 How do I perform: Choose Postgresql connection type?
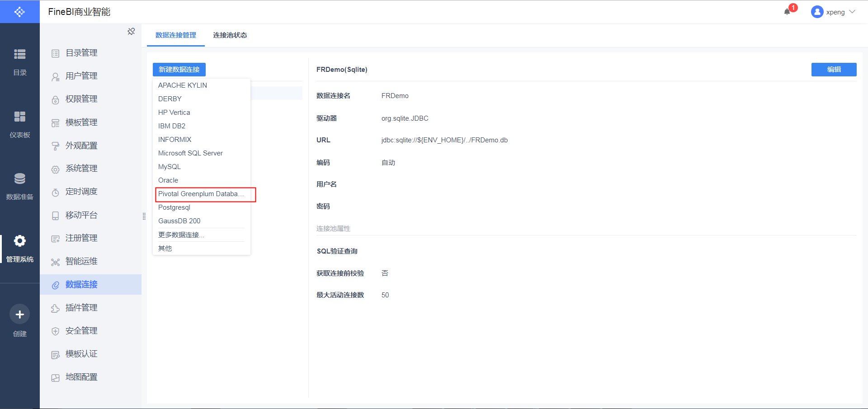[x=202, y=207]
